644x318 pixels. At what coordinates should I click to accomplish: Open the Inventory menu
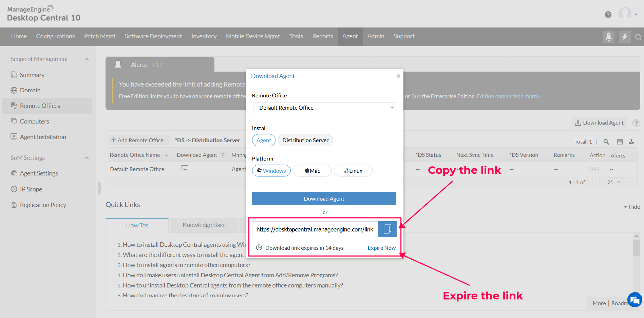204,36
